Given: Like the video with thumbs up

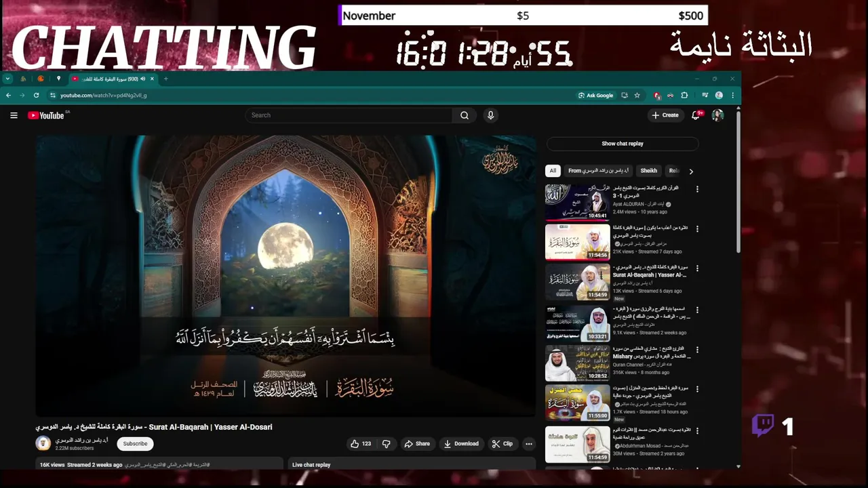Looking at the screenshot, I should [x=360, y=444].
